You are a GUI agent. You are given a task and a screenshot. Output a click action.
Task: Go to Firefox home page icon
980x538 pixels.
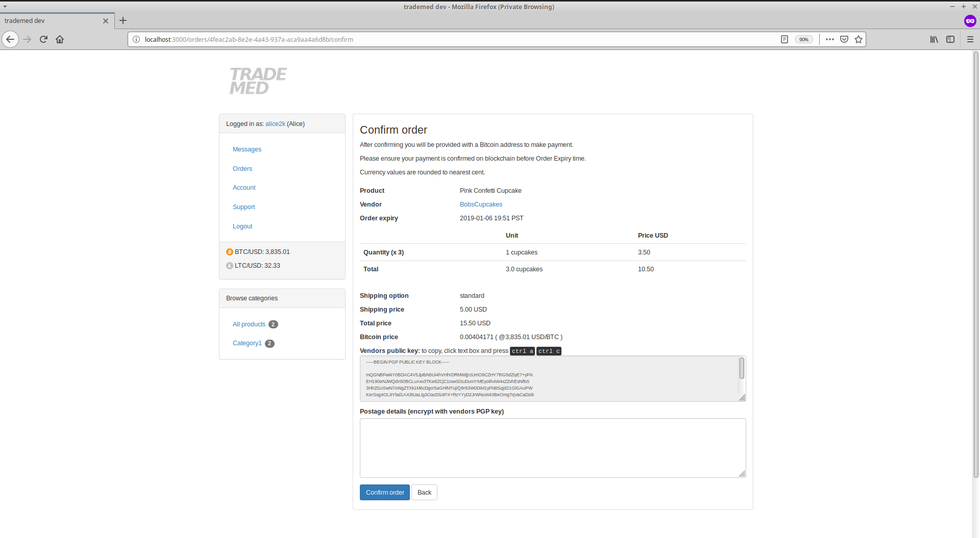pyautogui.click(x=60, y=39)
